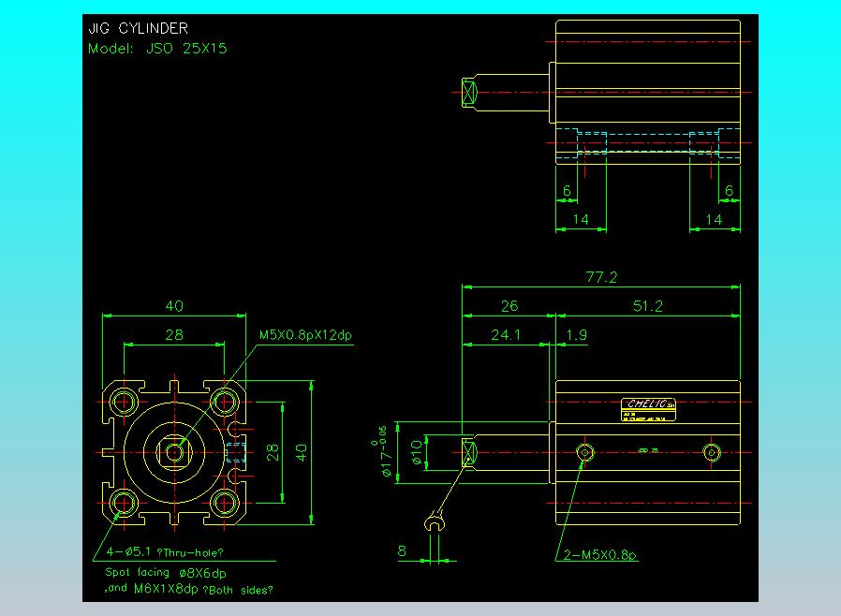
Task: Click the ø10 rod diameter dimension
Action: [417, 452]
